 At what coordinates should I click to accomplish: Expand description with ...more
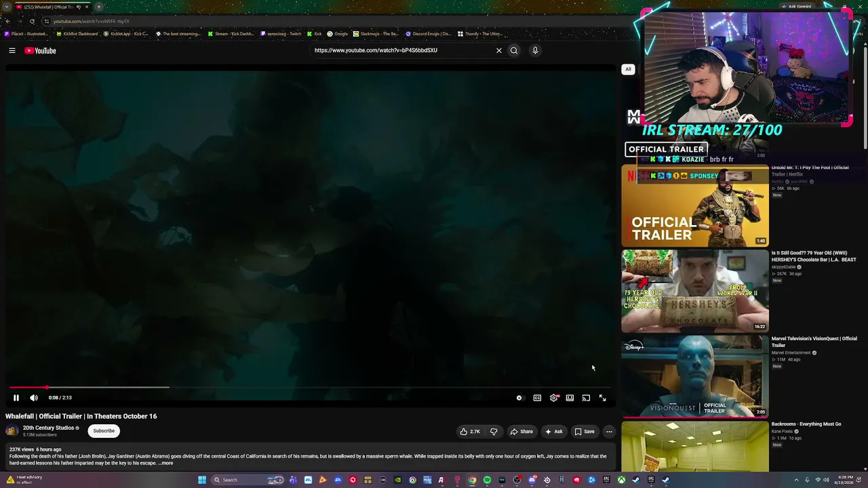[x=166, y=463]
